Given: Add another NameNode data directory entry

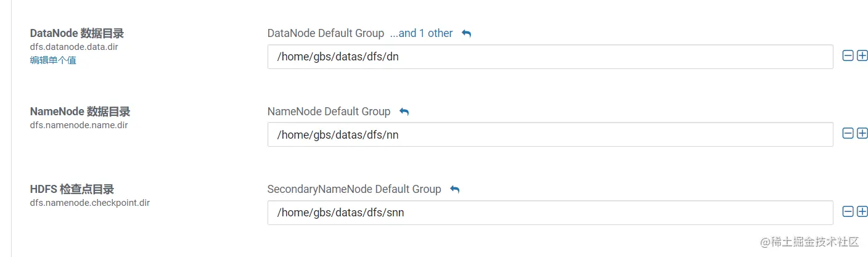Looking at the screenshot, I should click(x=862, y=134).
